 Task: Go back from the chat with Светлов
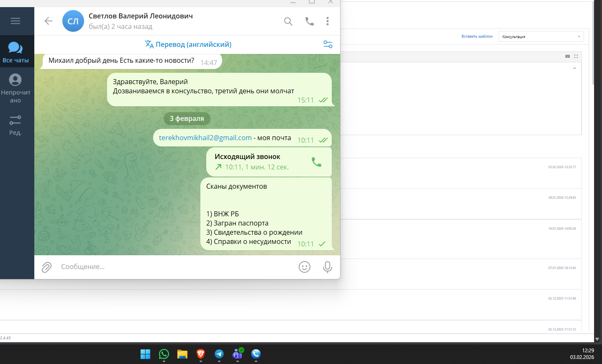pos(49,21)
